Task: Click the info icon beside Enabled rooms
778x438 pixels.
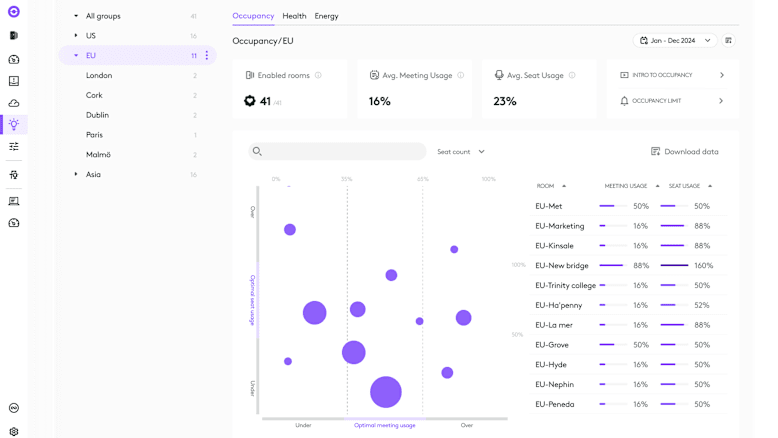Action: click(318, 75)
